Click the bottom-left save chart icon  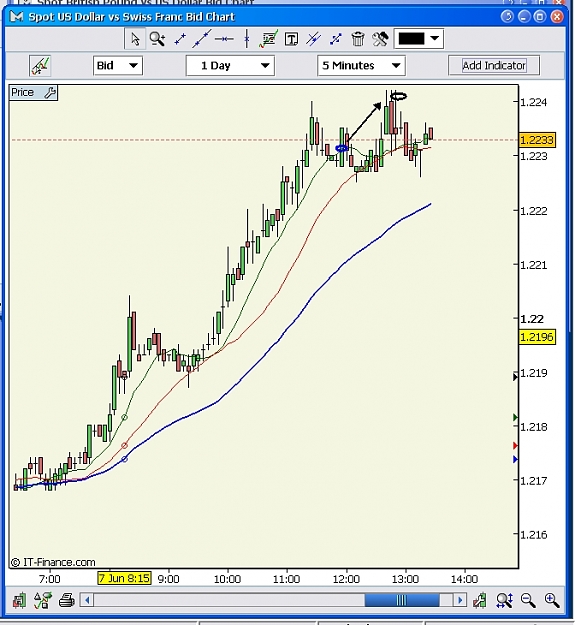[19, 600]
